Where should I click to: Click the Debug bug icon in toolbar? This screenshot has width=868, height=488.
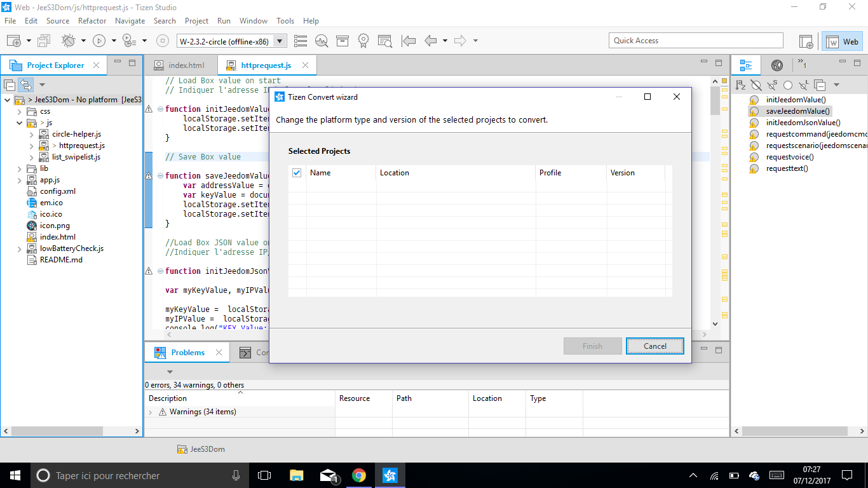68,41
